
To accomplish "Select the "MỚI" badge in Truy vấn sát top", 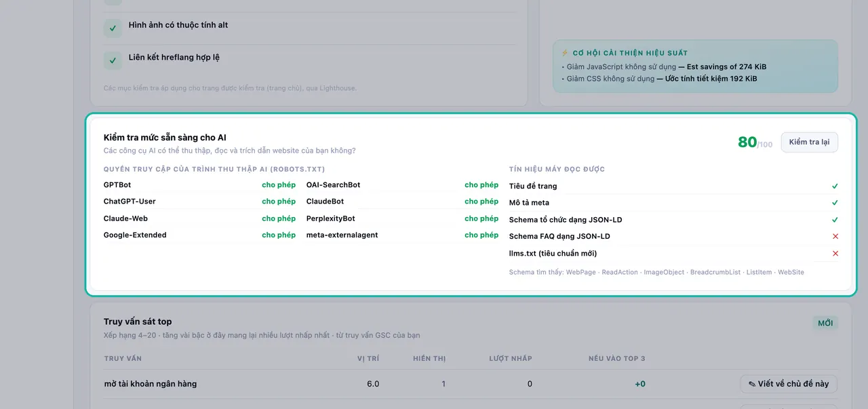I will [825, 323].
